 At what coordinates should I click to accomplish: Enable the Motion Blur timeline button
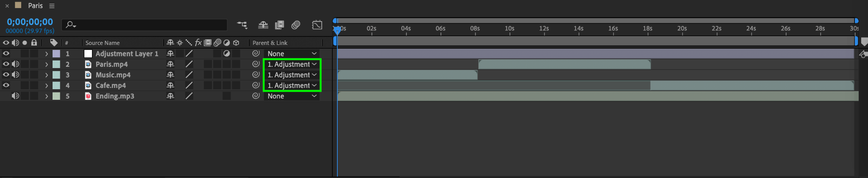pyautogui.click(x=296, y=25)
